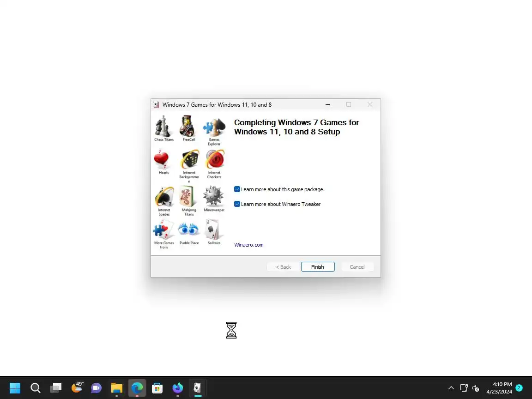The width and height of the screenshot is (532, 399).
Task: Open notifications badge showing 2
Action: point(519,387)
